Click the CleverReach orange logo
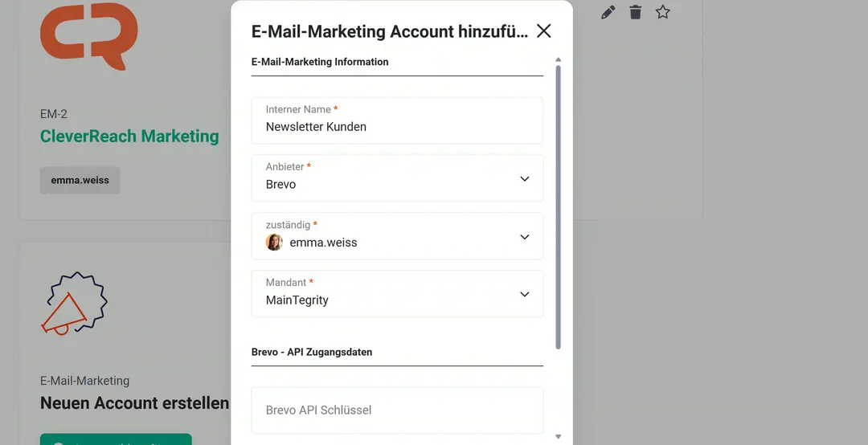The width and height of the screenshot is (868, 445). (88, 36)
